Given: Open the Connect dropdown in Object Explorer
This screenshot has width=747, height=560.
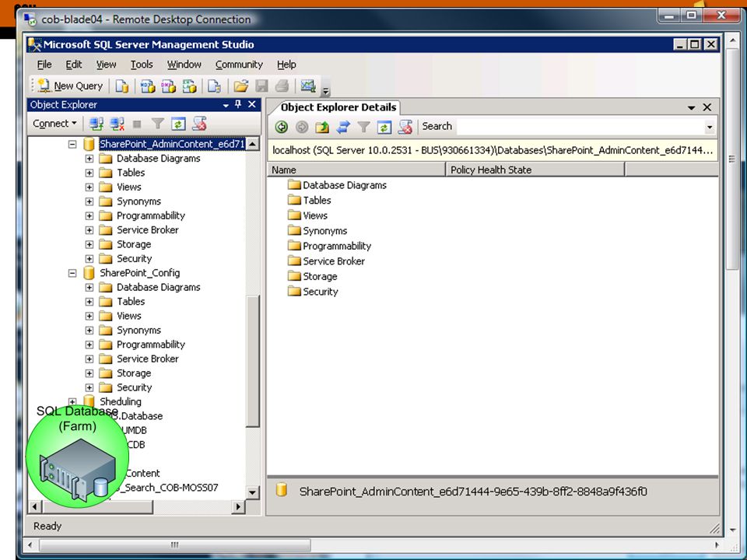Looking at the screenshot, I should pyautogui.click(x=54, y=124).
